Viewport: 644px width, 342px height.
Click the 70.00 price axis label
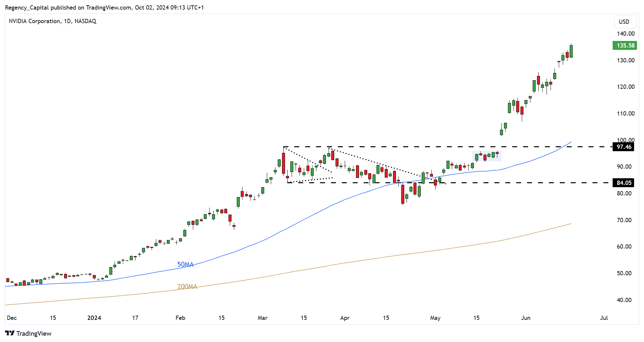coord(624,220)
